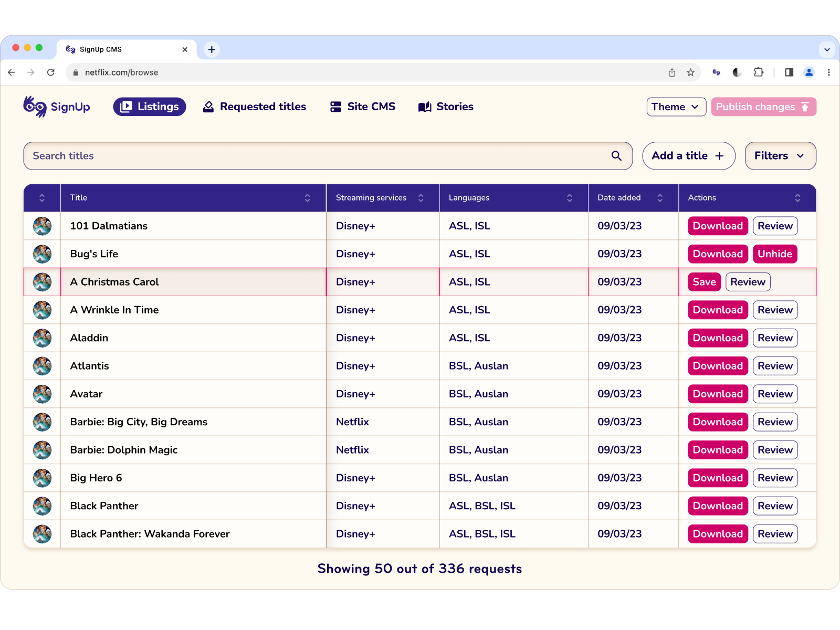Reload the current page
840x630 pixels.
tap(51, 72)
